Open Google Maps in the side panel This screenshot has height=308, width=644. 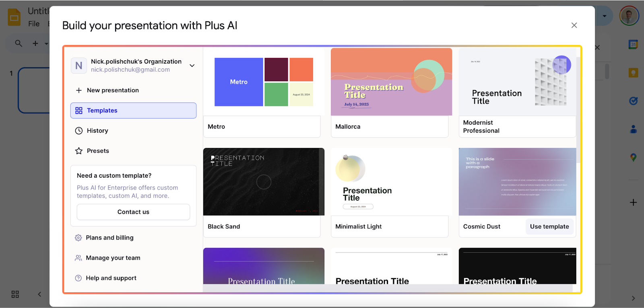(x=633, y=158)
